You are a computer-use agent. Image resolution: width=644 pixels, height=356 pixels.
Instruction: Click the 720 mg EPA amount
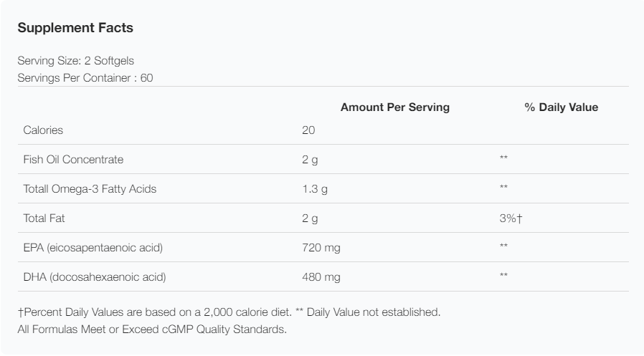[x=321, y=248]
